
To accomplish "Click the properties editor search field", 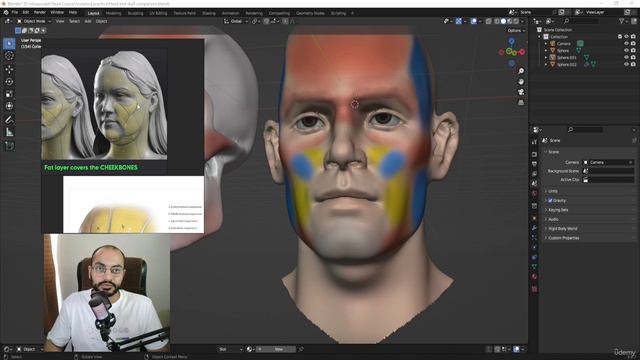I will point(585,129).
